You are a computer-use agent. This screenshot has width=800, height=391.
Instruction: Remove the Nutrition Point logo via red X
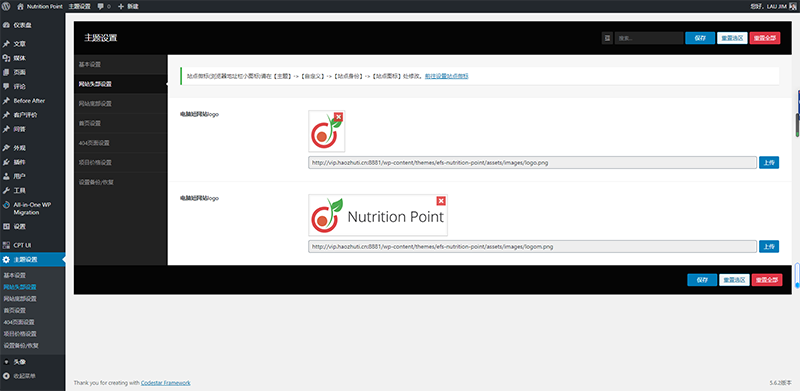441,201
